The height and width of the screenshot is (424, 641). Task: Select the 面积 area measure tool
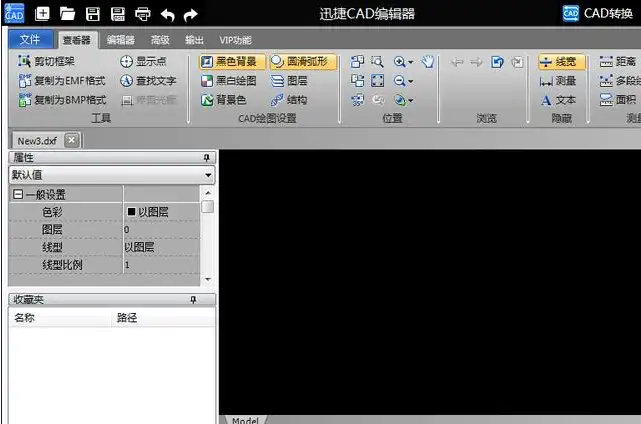click(618, 100)
